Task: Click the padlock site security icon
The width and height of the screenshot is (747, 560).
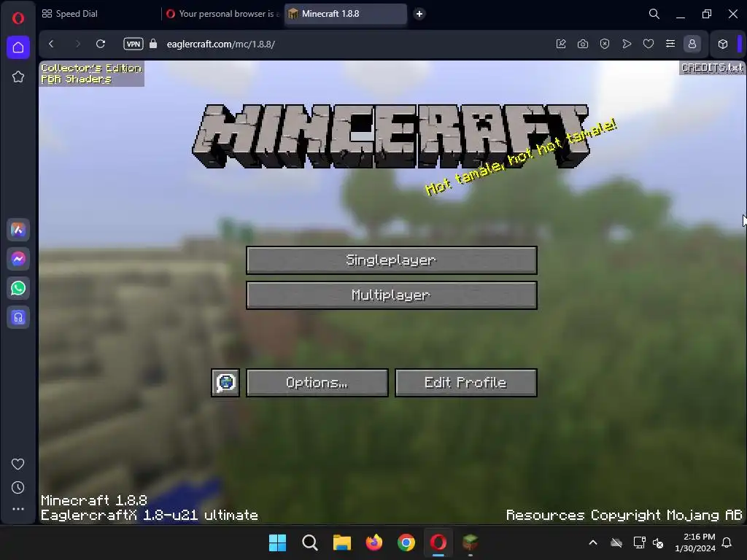Action: click(x=153, y=44)
